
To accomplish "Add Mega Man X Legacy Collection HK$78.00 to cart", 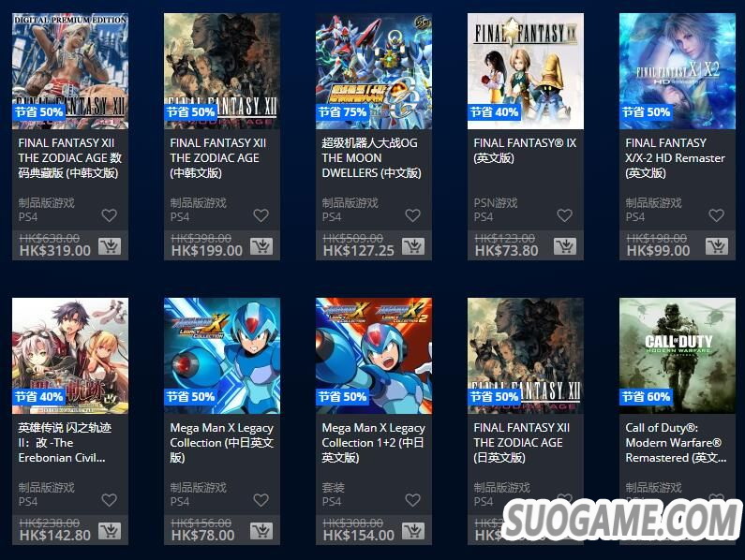I will (261, 531).
